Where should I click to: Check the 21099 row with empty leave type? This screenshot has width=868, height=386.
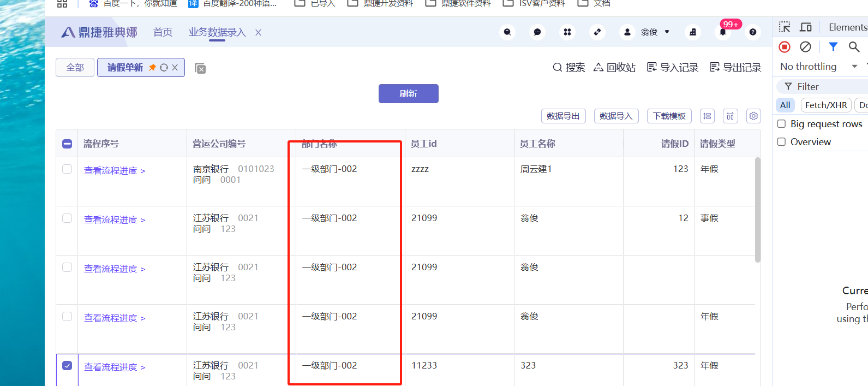[x=67, y=268]
